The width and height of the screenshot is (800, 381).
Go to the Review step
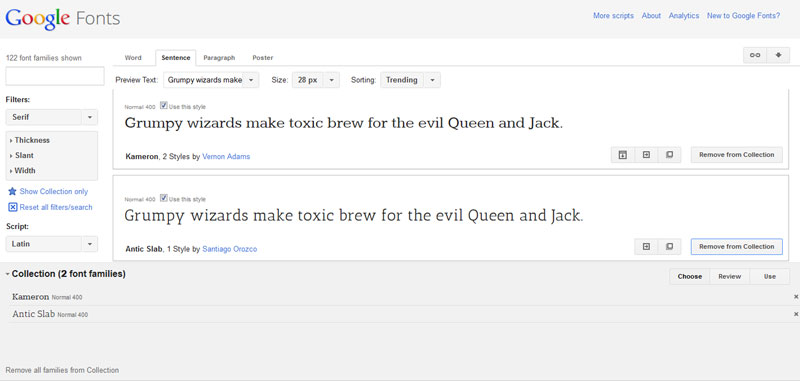730,276
